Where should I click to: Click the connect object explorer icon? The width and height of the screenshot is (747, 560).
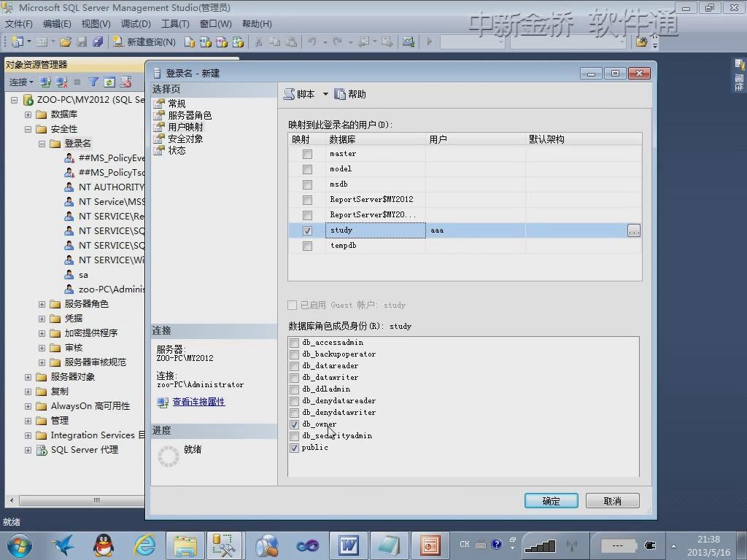click(x=45, y=82)
